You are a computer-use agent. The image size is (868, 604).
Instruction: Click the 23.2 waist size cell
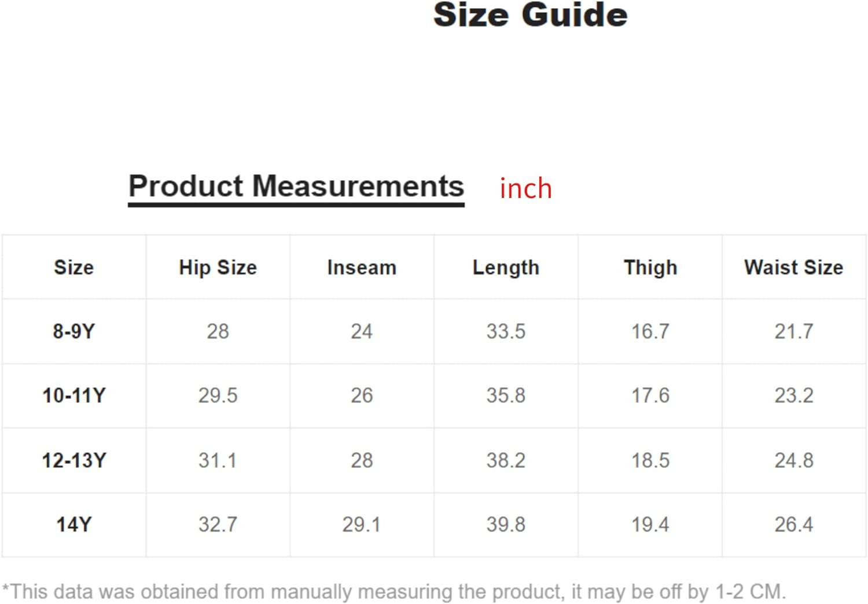tap(794, 396)
